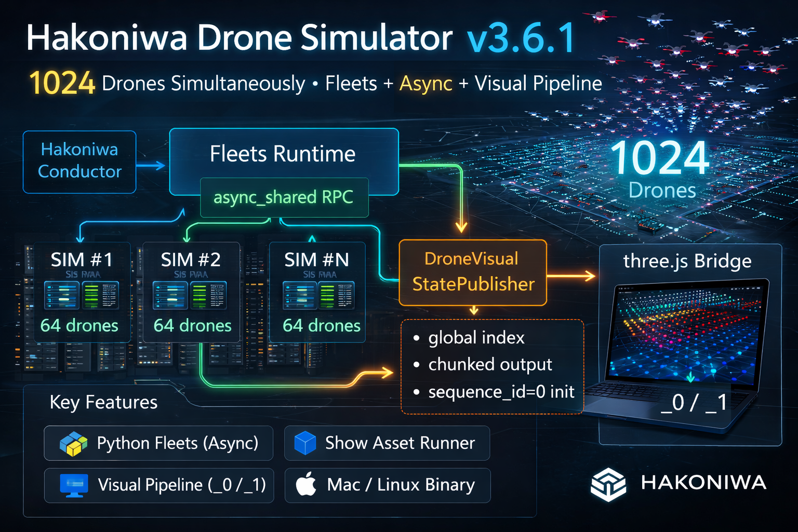Click the dashboard panel icon inside SIM #N
The width and height of the screenshot is (798, 532).
[318, 295]
